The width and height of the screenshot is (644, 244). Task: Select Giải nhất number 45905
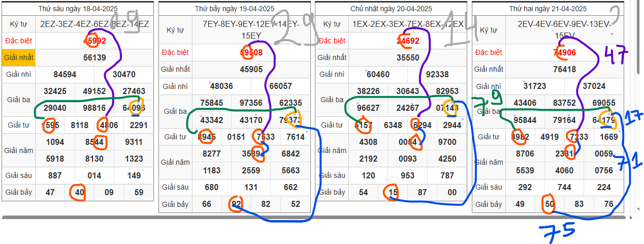251,70
